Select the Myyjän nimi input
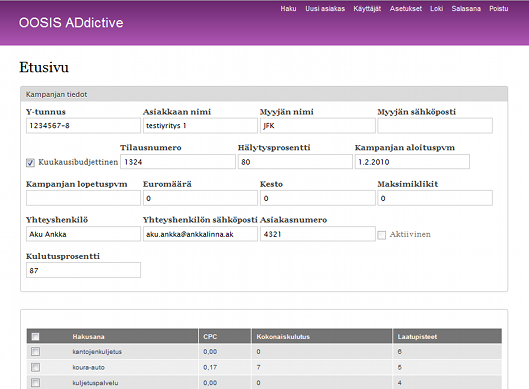529x389 pixels. click(x=317, y=126)
